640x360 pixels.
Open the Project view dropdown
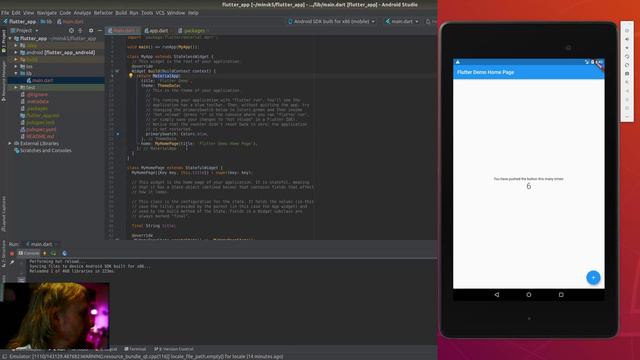(x=24, y=31)
